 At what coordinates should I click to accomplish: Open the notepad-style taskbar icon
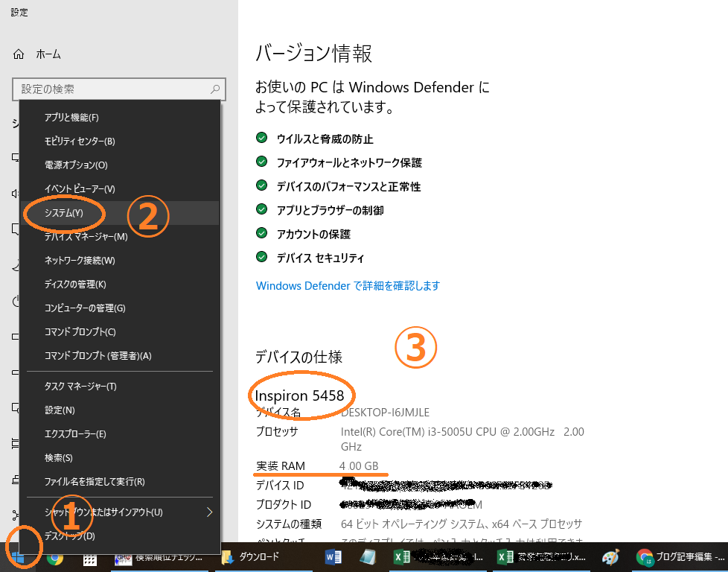[x=367, y=556]
